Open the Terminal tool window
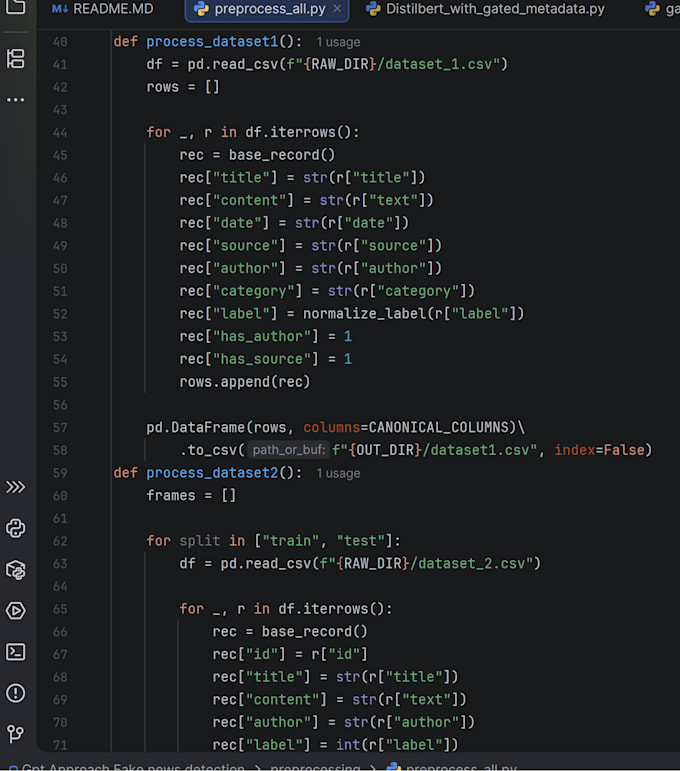Viewport: 680px width, 771px height. tap(15, 652)
